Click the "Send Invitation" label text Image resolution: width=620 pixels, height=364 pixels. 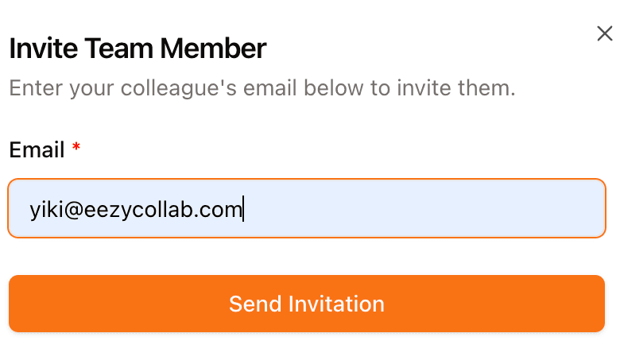307,304
